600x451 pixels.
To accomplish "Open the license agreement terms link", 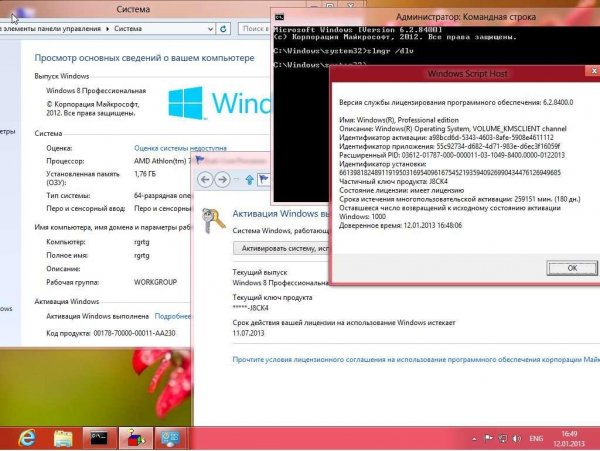I will pos(416,359).
